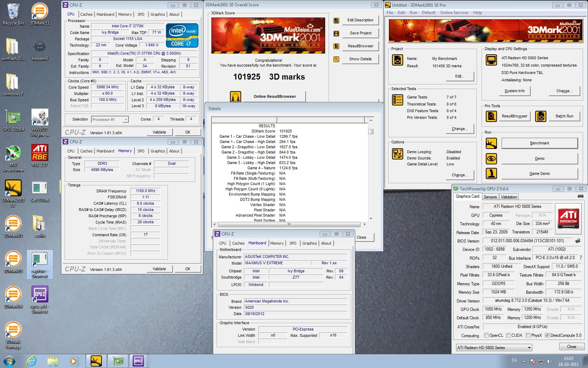Open Internet Explorer from the taskbar

click(x=31, y=361)
